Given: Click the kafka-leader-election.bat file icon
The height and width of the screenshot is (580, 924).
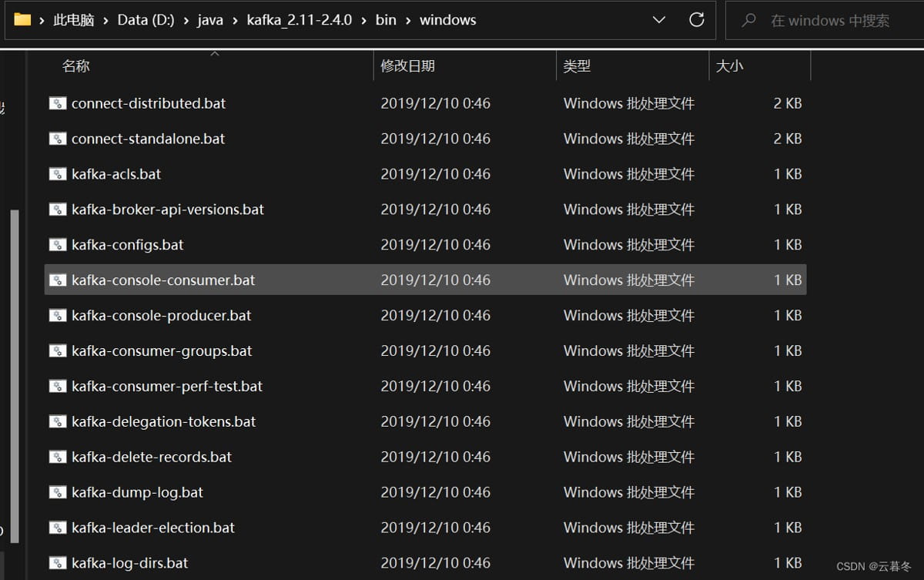Looking at the screenshot, I should pyautogui.click(x=58, y=528).
